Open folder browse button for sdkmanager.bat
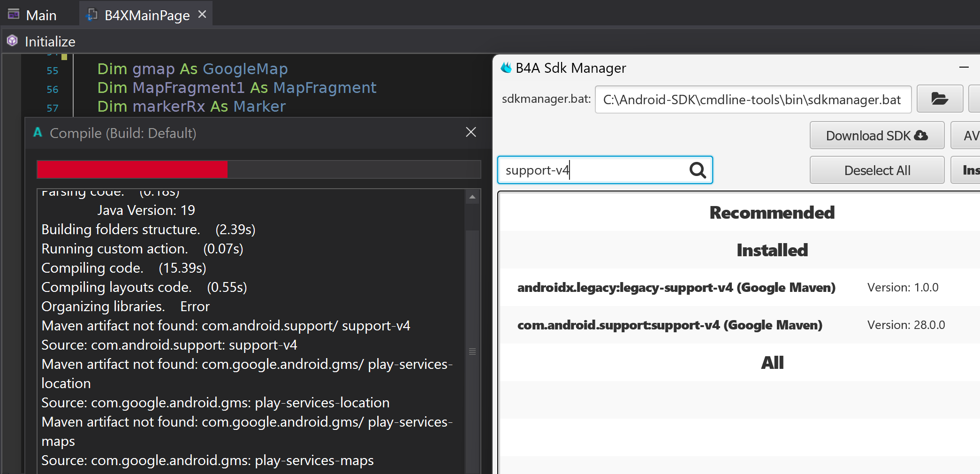 click(x=940, y=99)
